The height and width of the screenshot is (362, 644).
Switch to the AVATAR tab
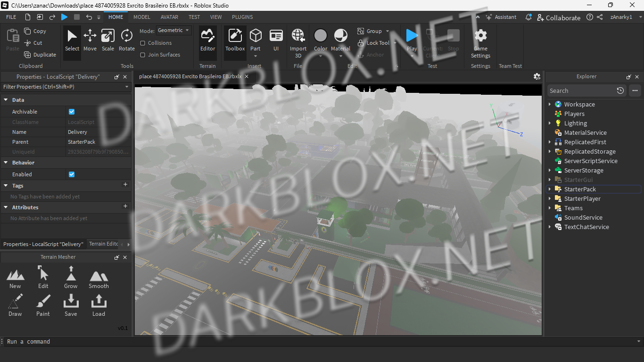click(x=169, y=17)
